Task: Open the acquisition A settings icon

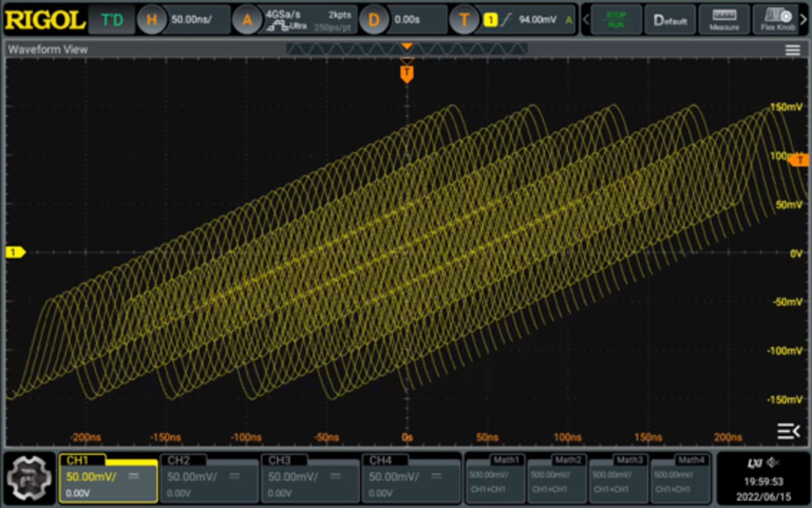Action: [247, 20]
